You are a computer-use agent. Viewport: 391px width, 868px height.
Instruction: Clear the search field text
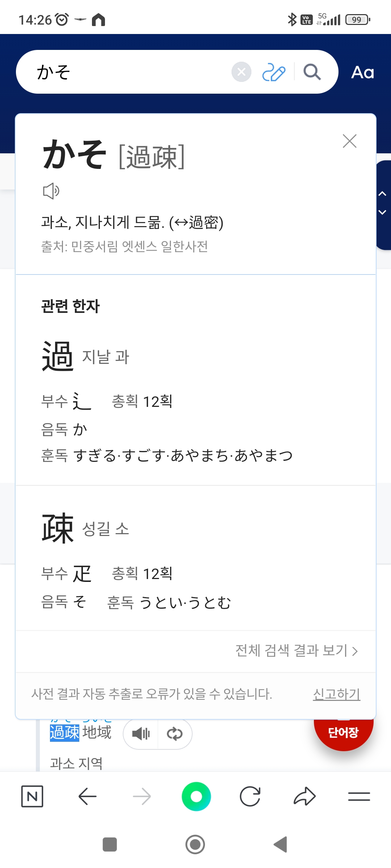(241, 72)
